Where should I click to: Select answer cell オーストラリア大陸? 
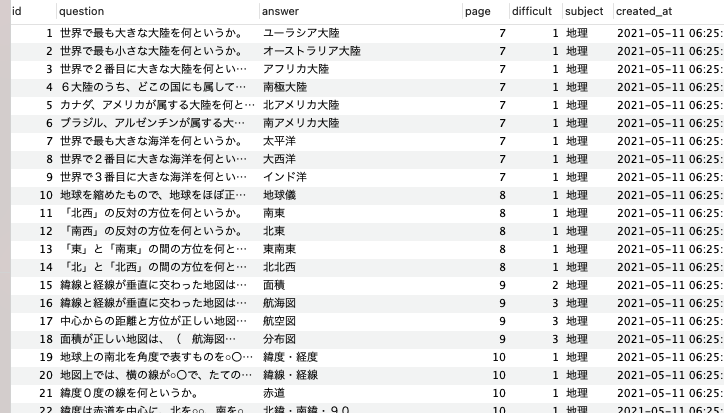pos(312,51)
